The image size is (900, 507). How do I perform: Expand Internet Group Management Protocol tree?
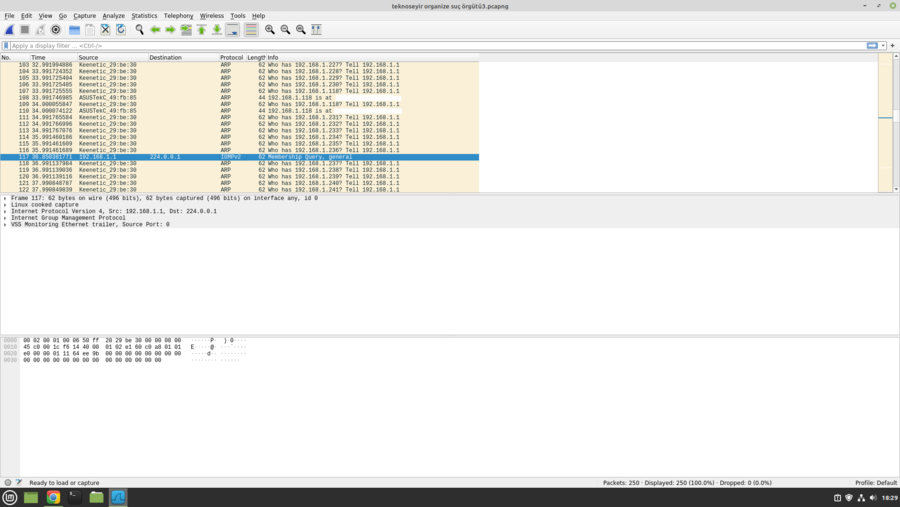pos(5,218)
